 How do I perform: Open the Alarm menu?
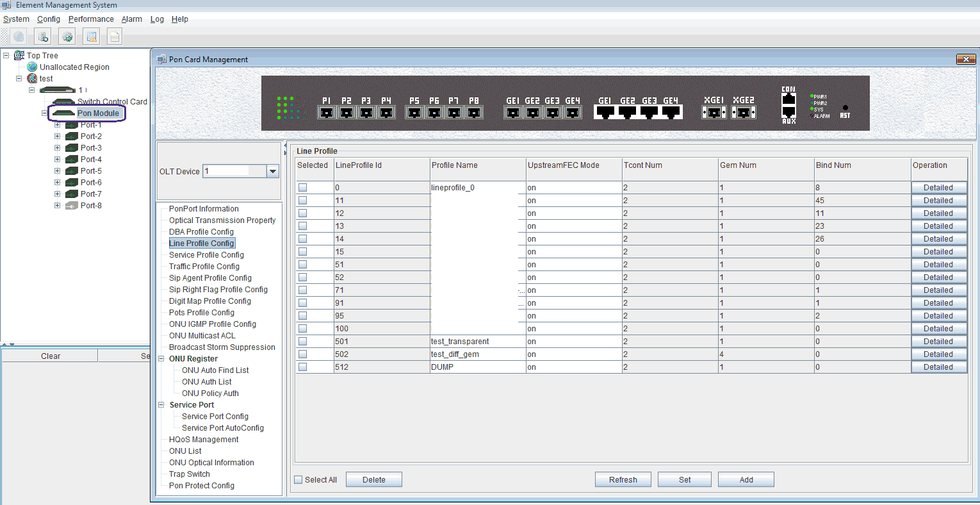132,19
